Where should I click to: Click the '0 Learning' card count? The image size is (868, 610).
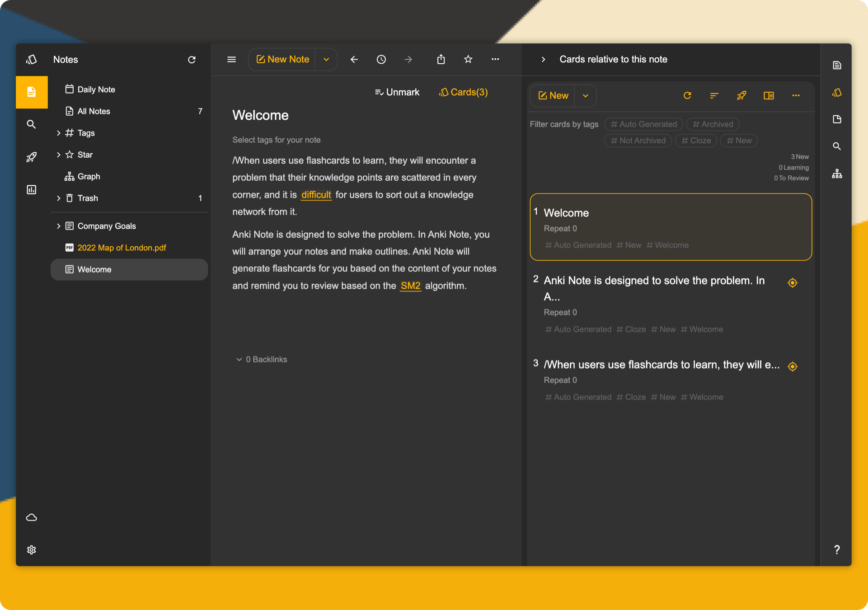tap(793, 168)
